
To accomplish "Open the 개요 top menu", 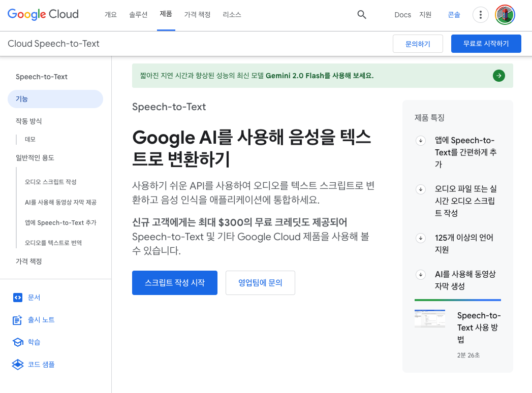I will tap(111, 15).
